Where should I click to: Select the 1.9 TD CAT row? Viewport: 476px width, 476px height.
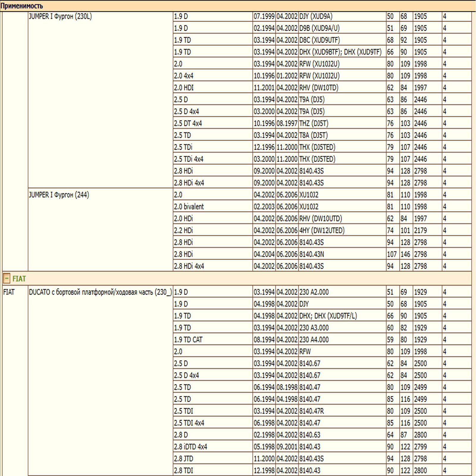coord(322,340)
